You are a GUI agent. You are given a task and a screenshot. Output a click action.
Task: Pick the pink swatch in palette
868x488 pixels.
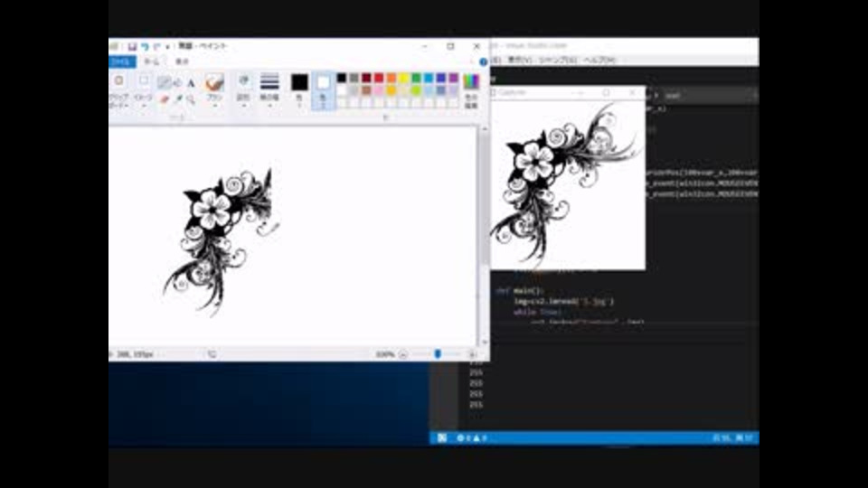point(379,90)
